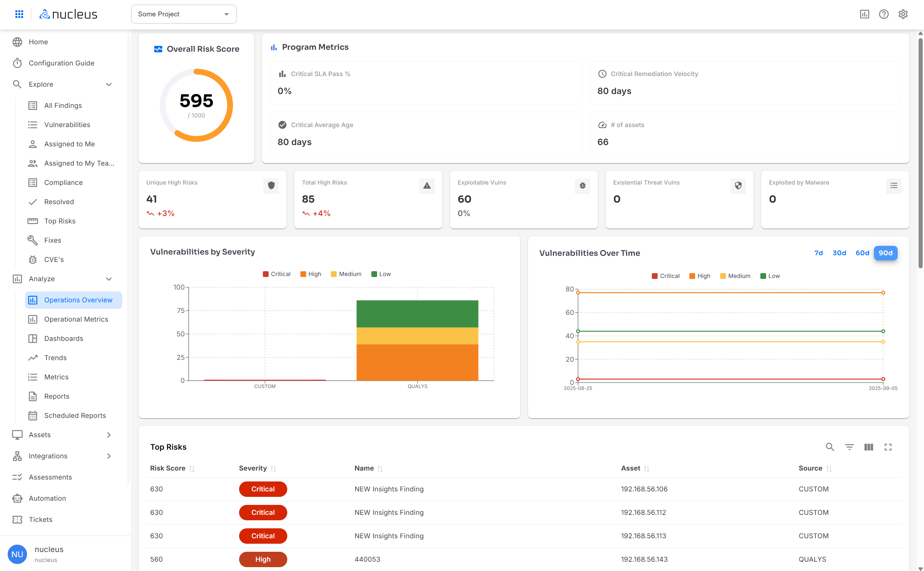Click the Overall Risk Score progress ring

point(196,105)
